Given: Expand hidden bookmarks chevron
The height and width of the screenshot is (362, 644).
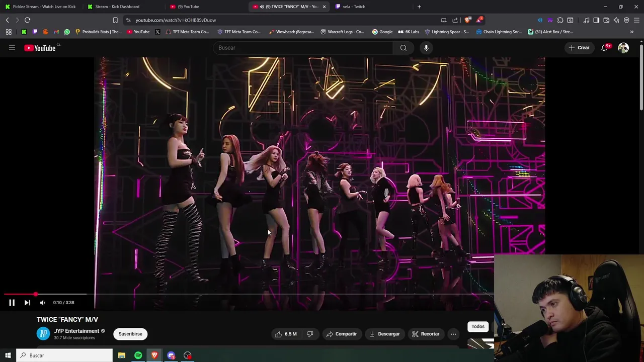Looking at the screenshot, I should pyautogui.click(x=632, y=32).
